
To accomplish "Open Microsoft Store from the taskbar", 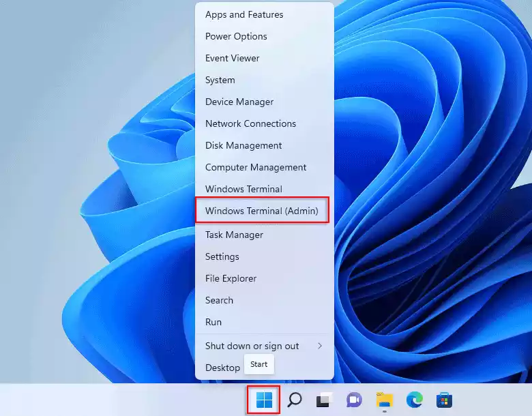I will [444, 400].
